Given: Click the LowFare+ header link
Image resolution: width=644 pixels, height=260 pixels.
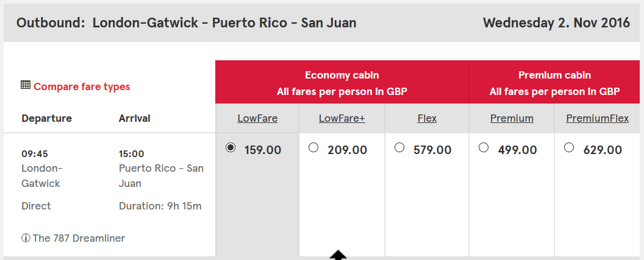Looking at the screenshot, I should [x=342, y=119].
